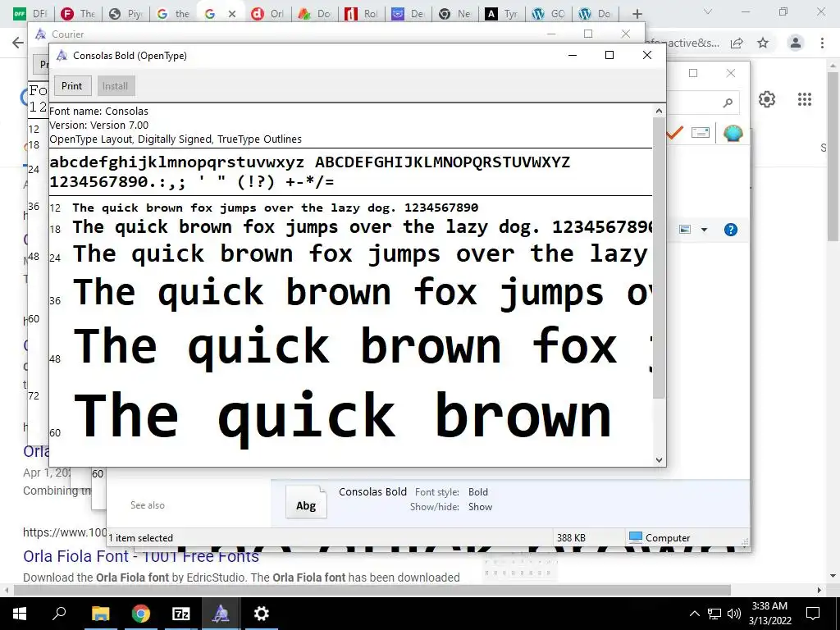Switch to the 'Ne' Chrome tab
Screen dimensions: 840x630
tap(454, 14)
